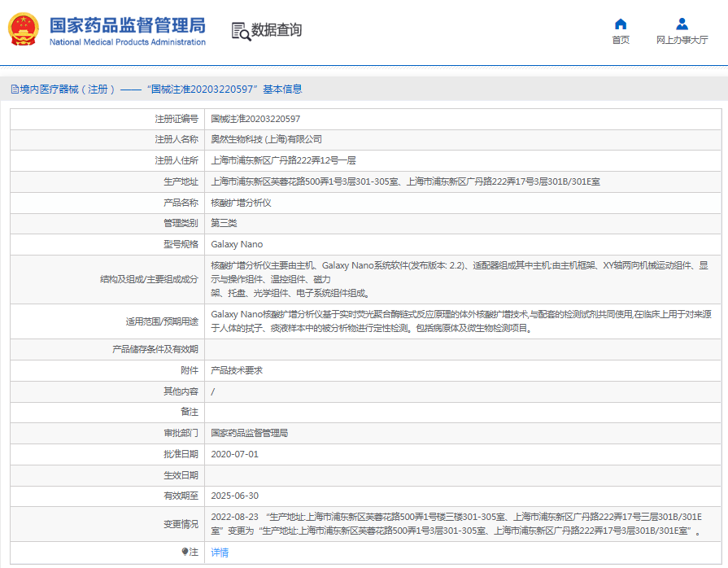Click 国家药品监督管理局 header title
Image resolution: width=728 pixels, height=568 pixels.
128,25
